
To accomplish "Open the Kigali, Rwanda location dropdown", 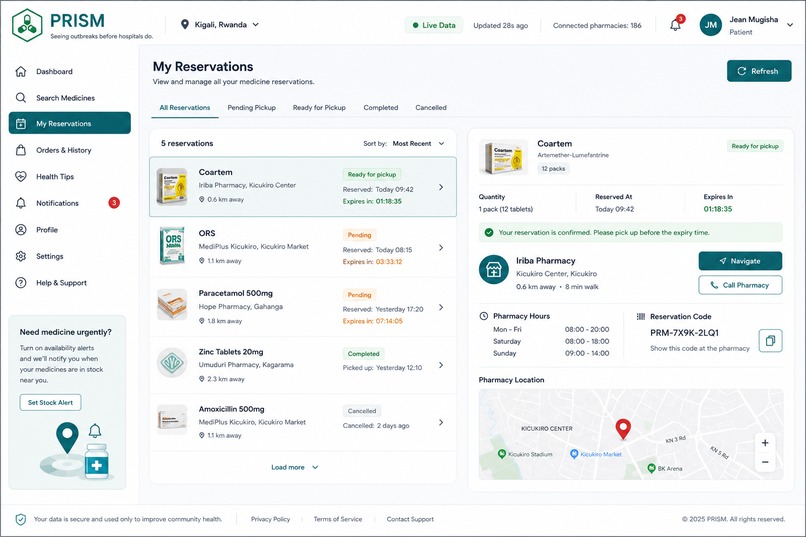I will click(220, 25).
